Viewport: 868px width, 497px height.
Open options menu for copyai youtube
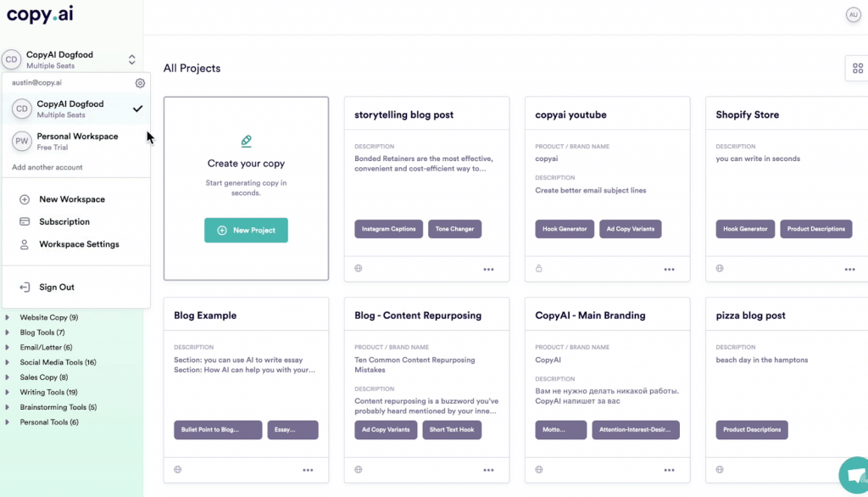coord(670,269)
